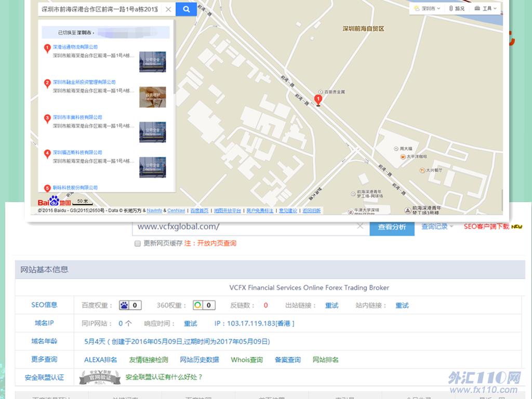Click the 360权重 icon badge
The height and width of the screenshot is (399, 532).
(x=204, y=305)
